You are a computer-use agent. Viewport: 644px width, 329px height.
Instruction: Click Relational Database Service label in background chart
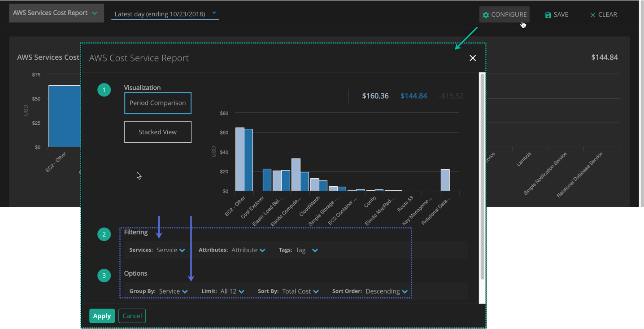pyautogui.click(x=580, y=175)
